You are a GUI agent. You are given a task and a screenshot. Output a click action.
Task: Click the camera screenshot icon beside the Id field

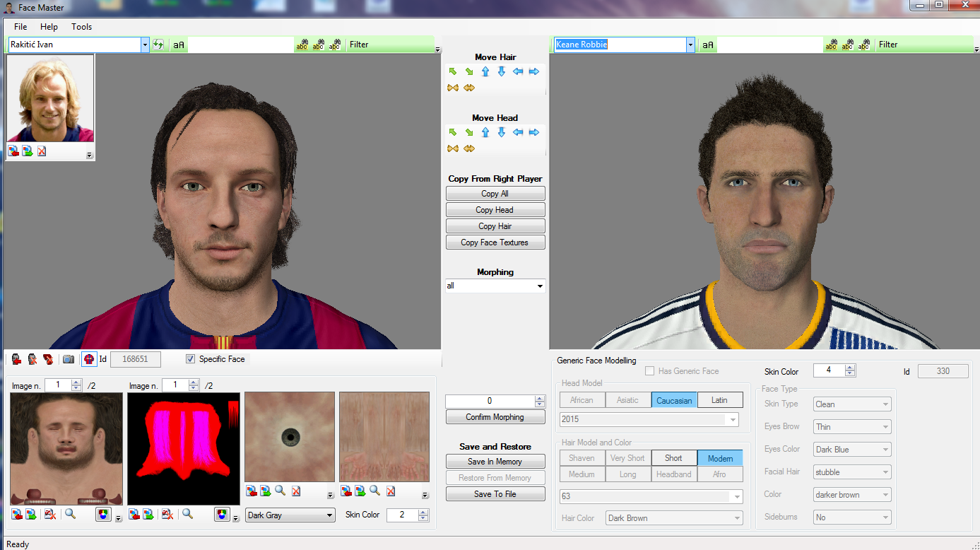[x=69, y=359]
